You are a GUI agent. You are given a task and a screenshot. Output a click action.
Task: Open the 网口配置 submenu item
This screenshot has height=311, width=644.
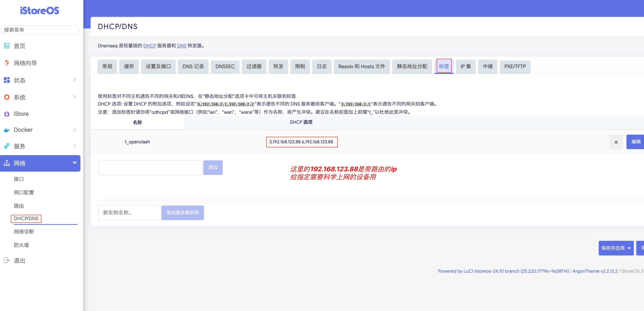tap(24, 193)
